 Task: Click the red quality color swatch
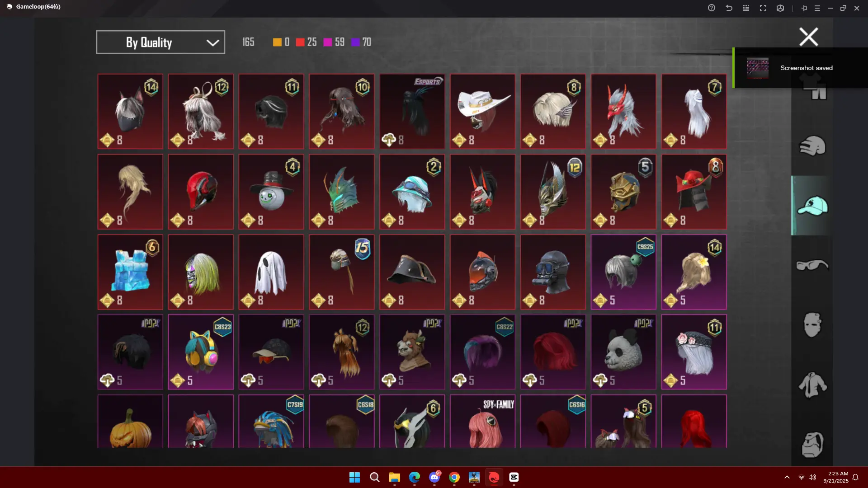[x=300, y=42]
